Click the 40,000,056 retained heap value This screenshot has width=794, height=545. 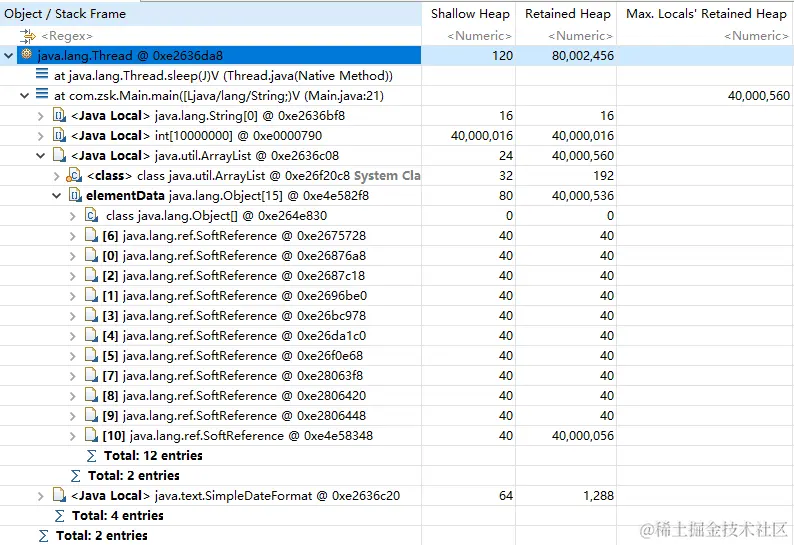(x=582, y=436)
